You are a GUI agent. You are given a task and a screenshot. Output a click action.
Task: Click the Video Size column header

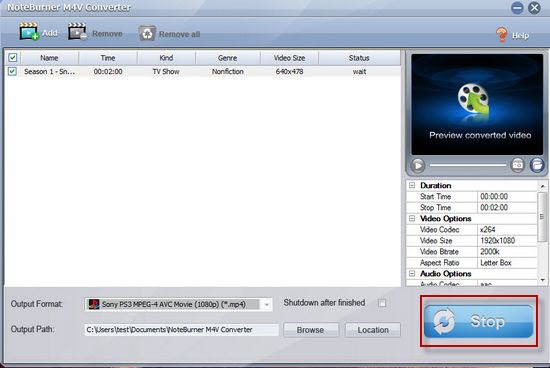click(289, 58)
